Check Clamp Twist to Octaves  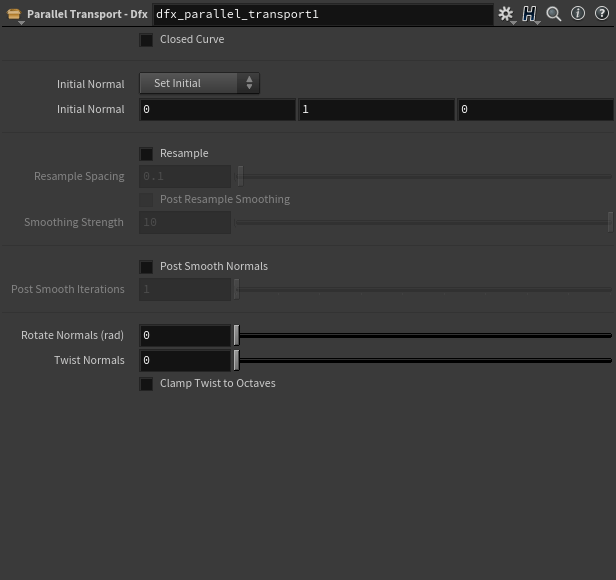point(147,384)
